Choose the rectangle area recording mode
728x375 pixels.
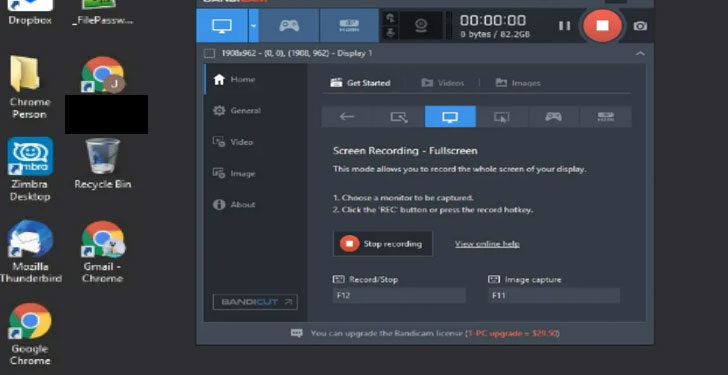(x=399, y=116)
